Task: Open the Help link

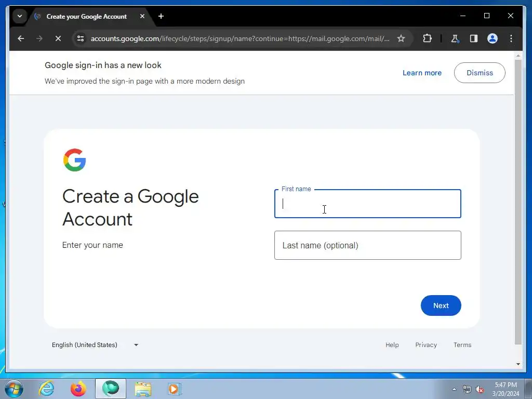Action: (392, 345)
